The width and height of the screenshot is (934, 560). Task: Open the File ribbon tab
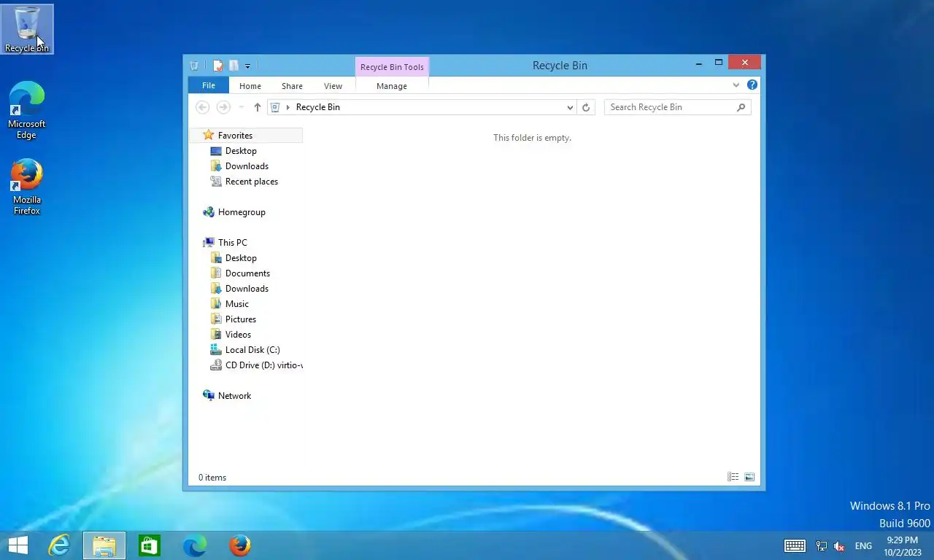[209, 85]
